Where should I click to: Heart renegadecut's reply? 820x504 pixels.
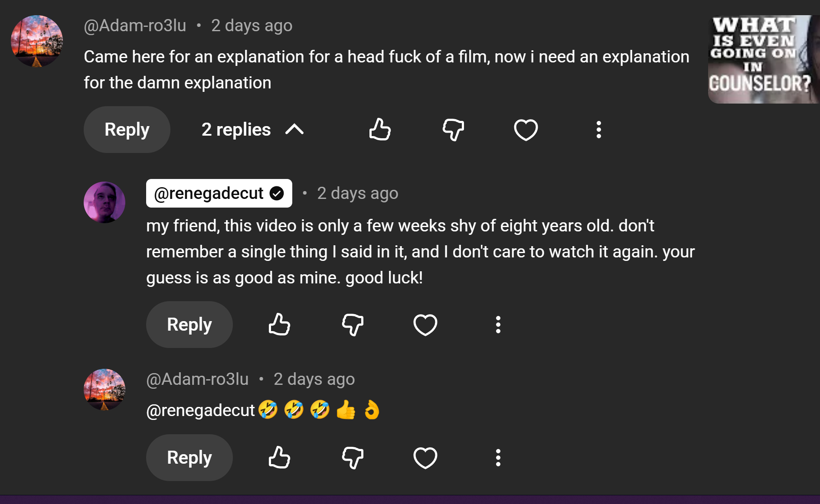425,325
